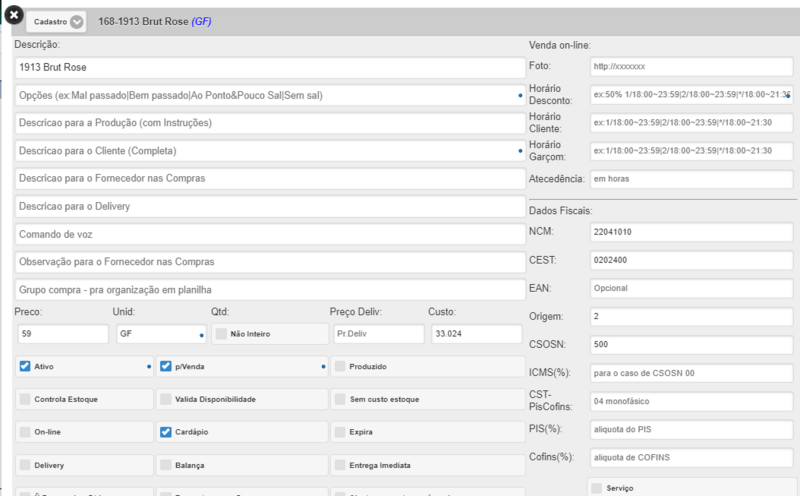Enable Valida Disponibilidade checkbox
This screenshot has width=800, height=496.
click(x=165, y=399)
